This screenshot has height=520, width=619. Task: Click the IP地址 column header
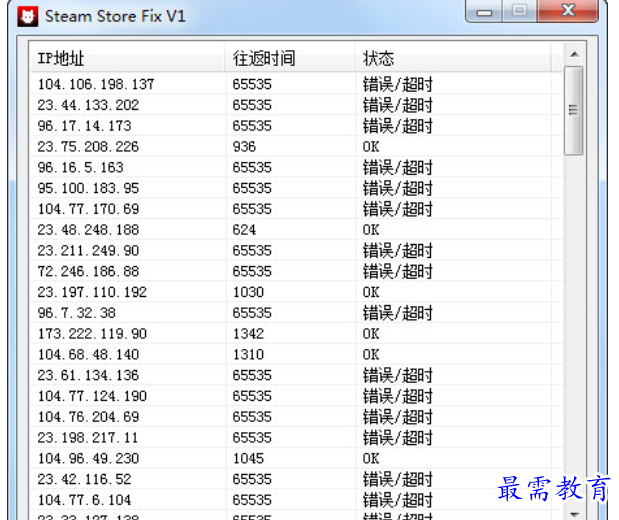pos(127,58)
